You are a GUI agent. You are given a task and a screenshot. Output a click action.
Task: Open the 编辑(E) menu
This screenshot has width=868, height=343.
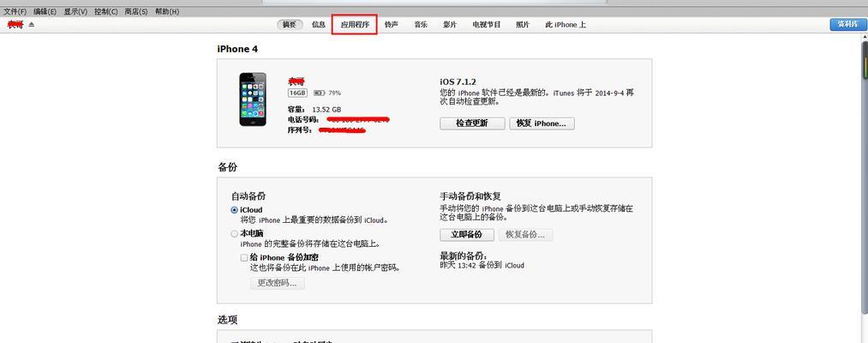(45, 11)
